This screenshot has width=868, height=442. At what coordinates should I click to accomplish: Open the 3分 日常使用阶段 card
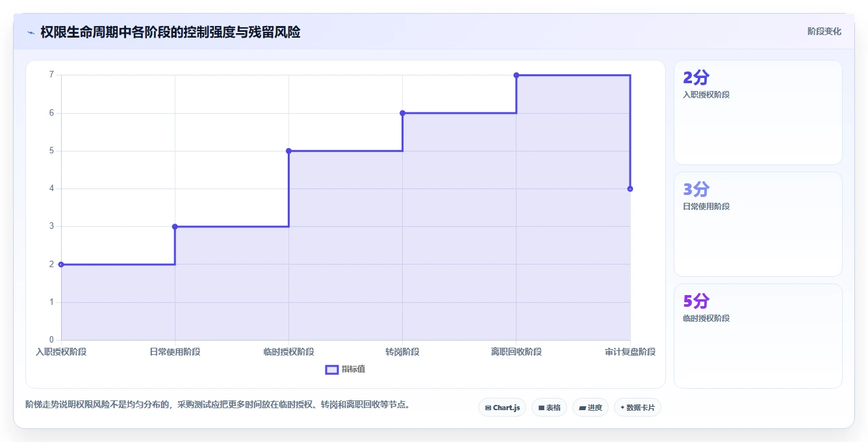tap(758, 224)
